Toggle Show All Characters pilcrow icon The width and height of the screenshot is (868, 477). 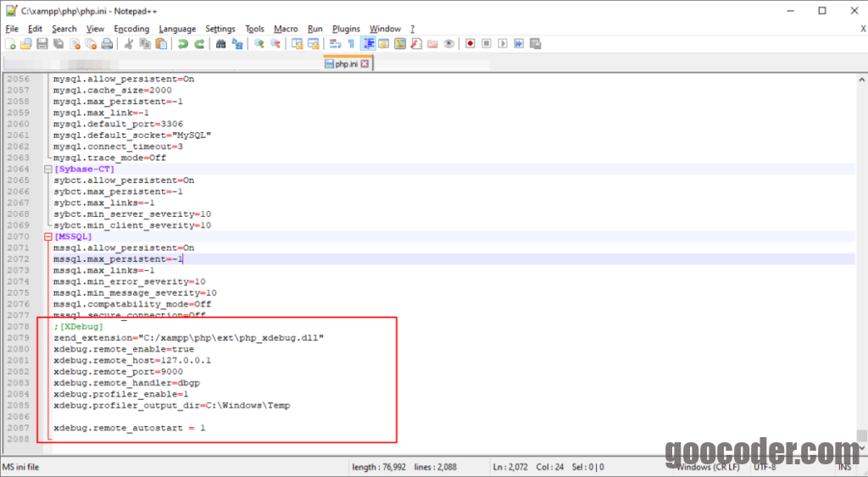point(351,43)
